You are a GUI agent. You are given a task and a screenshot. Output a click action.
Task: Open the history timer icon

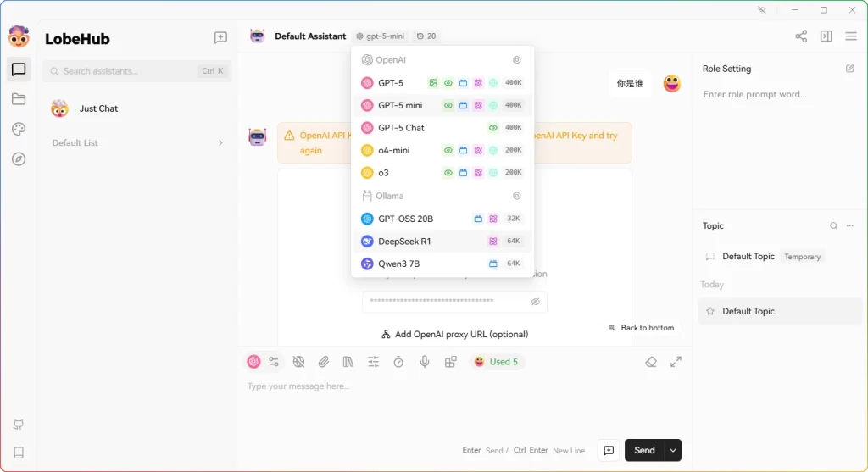[x=398, y=362]
